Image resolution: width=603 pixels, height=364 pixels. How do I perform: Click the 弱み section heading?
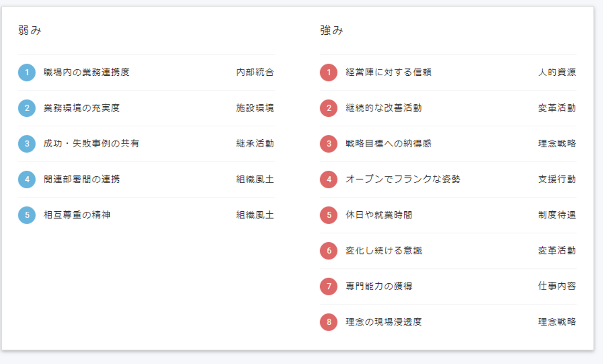30,30
